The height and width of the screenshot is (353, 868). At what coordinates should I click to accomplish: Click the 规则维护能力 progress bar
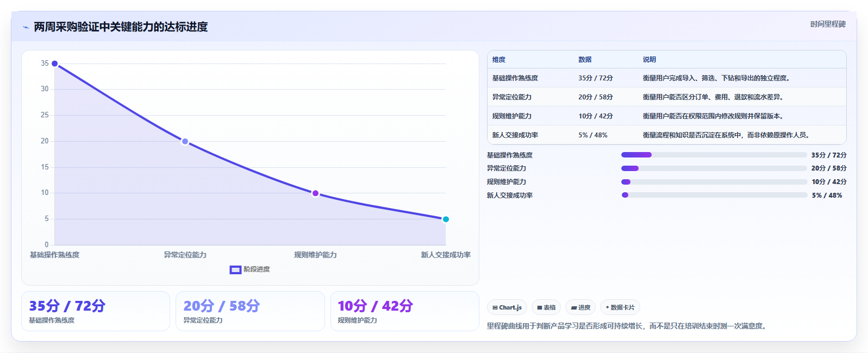[x=714, y=182]
